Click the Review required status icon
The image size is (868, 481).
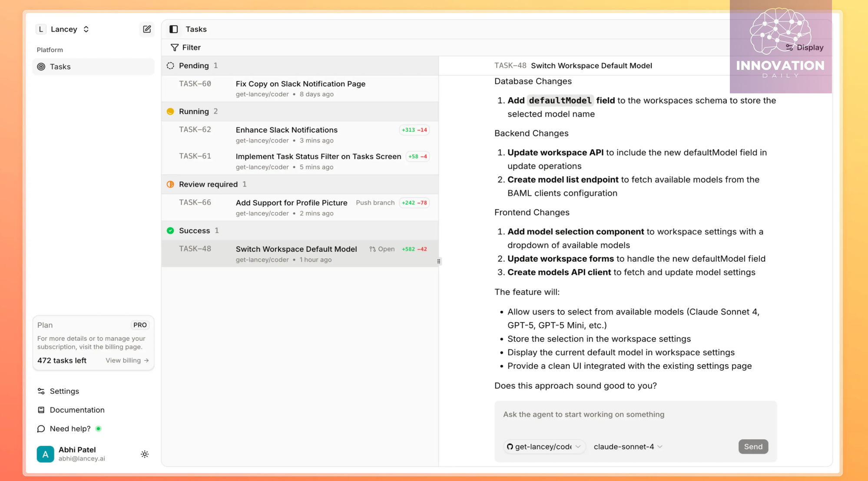coord(170,184)
